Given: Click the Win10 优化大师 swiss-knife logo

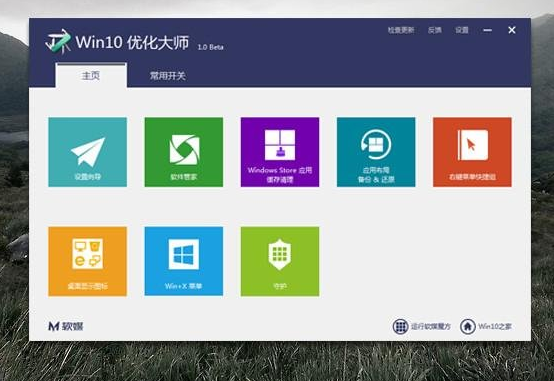Looking at the screenshot, I should pos(58,41).
